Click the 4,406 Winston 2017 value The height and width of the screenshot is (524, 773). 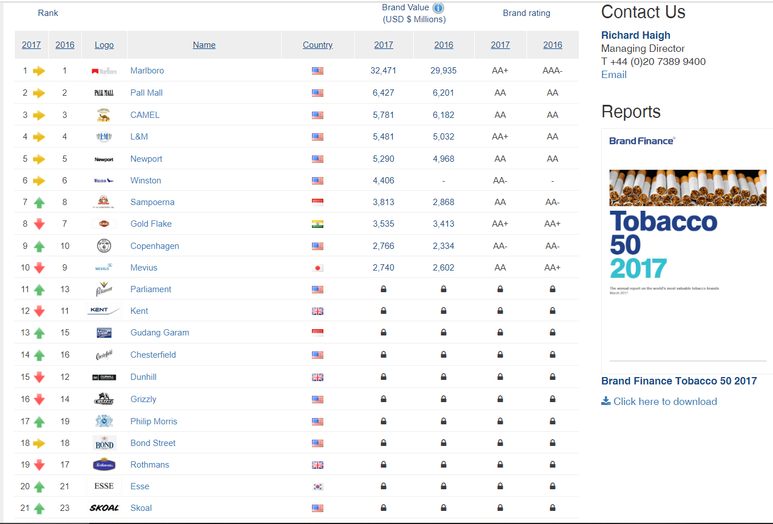383,180
